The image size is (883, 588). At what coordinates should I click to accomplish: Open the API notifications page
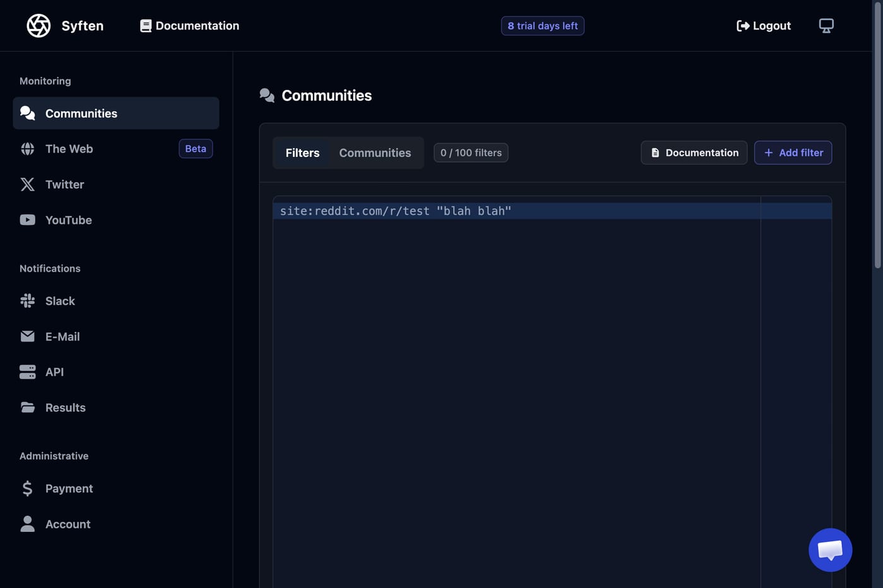(116, 372)
